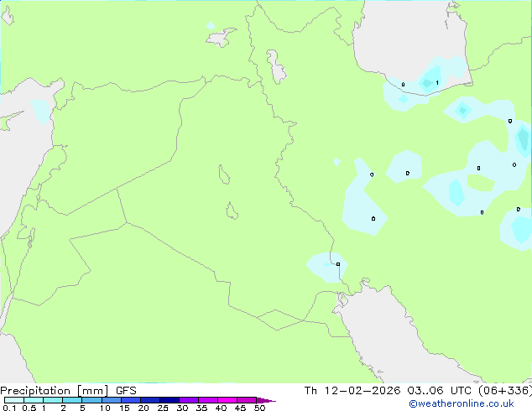This screenshot has height=411, width=532.
Task: Select the 15–20 mm legend swatch
Action: (x=130, y=400)
